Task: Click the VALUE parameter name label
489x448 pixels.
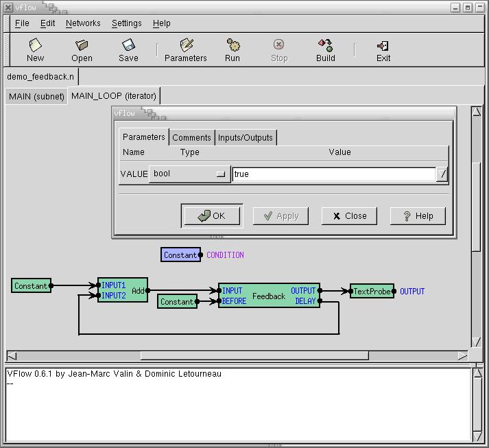Action: [x=134, y=174]
